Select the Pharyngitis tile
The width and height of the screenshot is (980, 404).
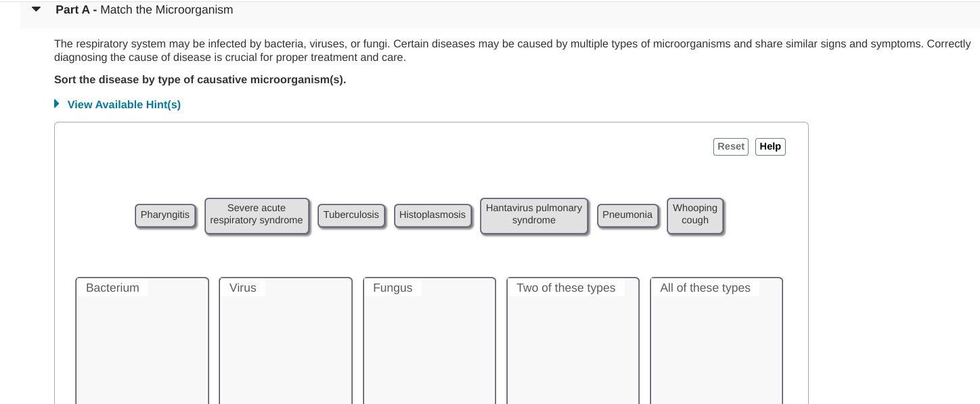pyautogui.click(x=165, y=215)
